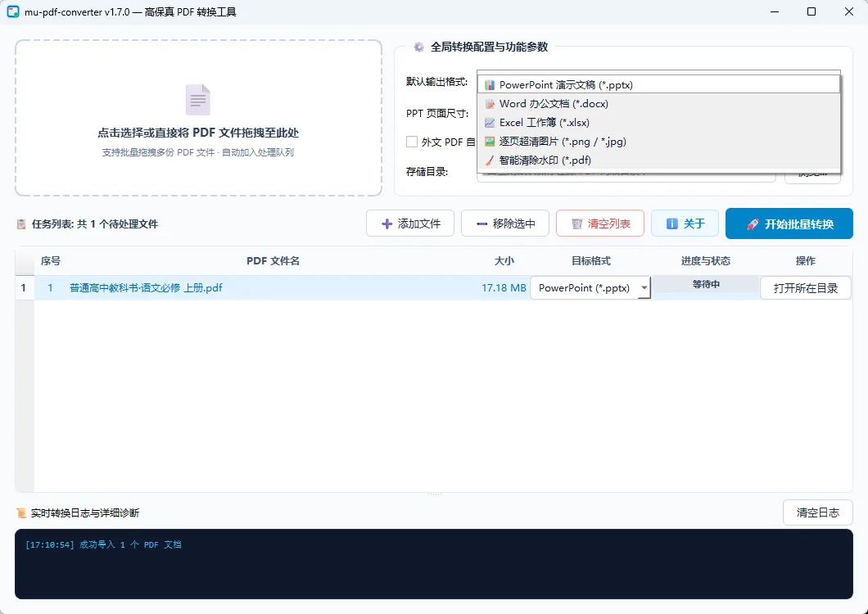868x614 pixels.
Task: Click the PowerPoint chart icon in dropdown list
Action: point(490,85)
